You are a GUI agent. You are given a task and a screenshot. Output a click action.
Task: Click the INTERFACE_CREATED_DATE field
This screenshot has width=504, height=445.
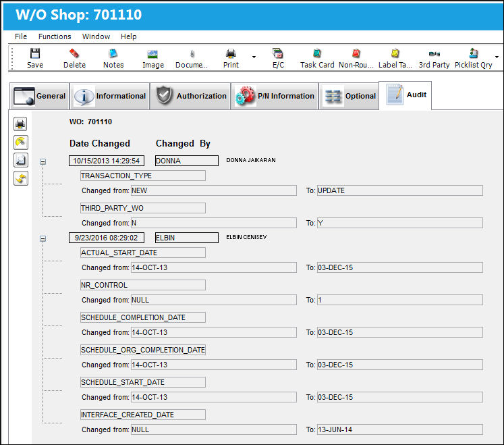pos(143,415)
